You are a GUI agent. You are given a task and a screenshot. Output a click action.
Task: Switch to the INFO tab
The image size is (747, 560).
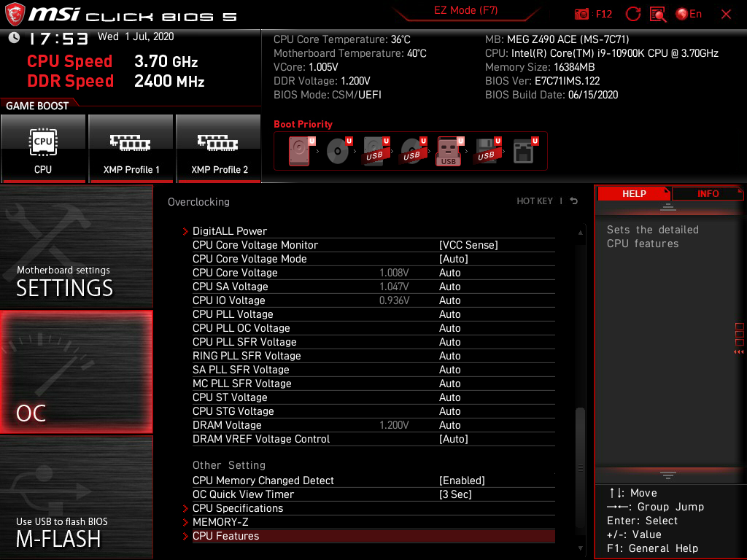(706, 193)
